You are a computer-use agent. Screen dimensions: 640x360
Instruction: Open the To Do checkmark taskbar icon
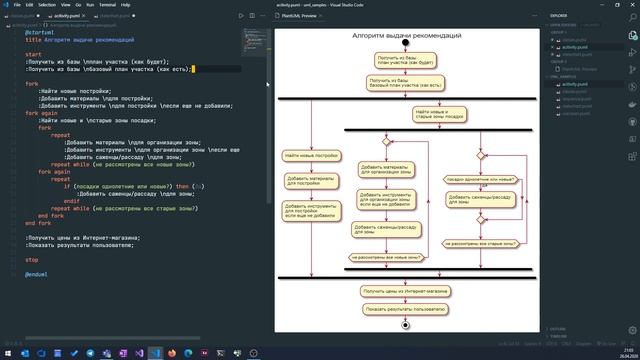[74, 353]
